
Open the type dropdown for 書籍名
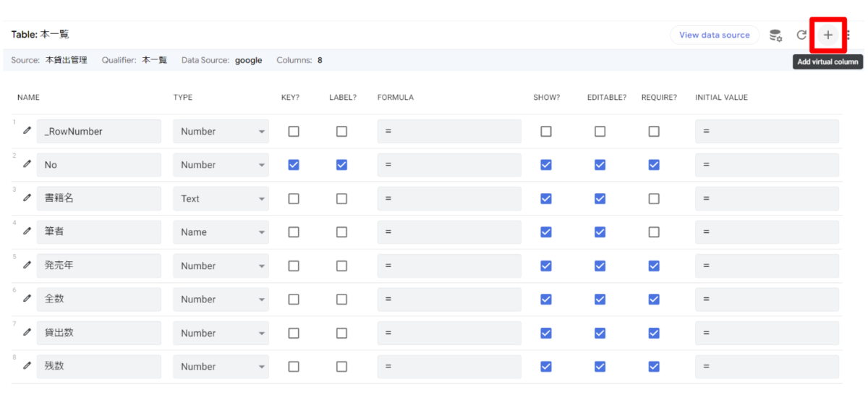click(221, 198)
